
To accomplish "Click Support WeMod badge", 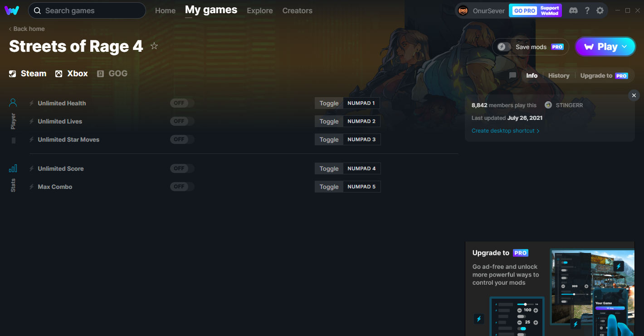I will pyautogui.click(x=550, y=10).
